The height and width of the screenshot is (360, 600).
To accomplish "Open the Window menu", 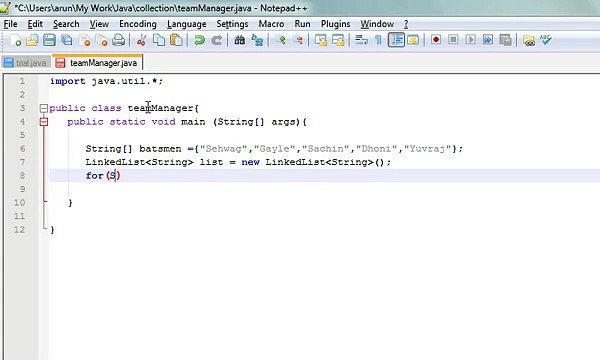I will 377,24.
